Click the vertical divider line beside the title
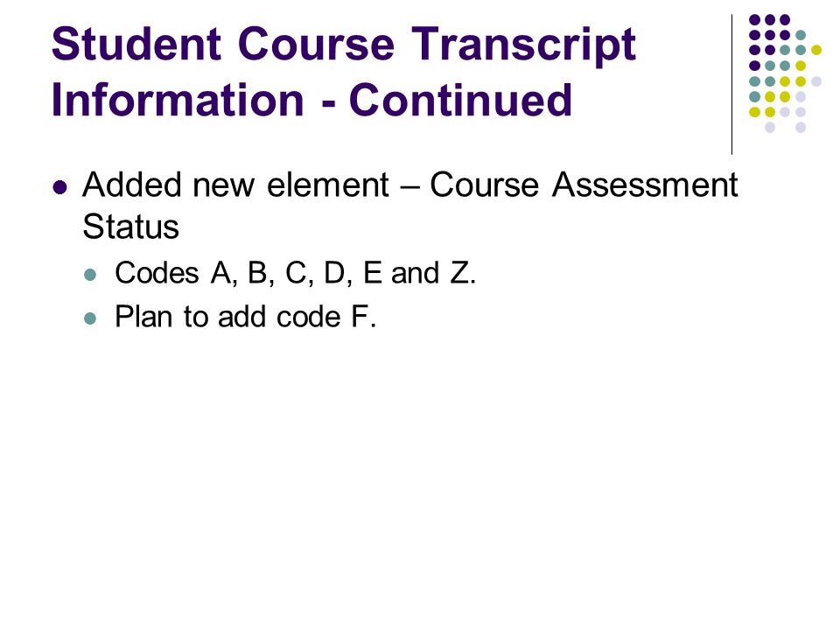 (x=731, y=85)
